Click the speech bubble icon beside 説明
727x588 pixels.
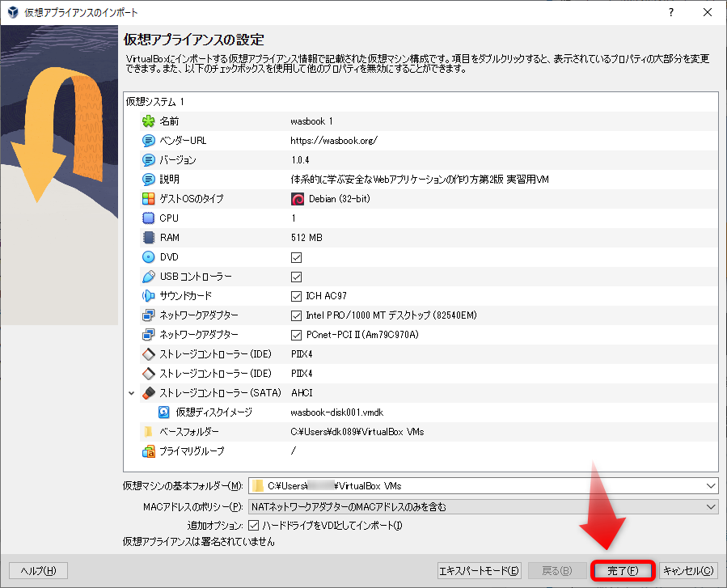pos(148,180)
